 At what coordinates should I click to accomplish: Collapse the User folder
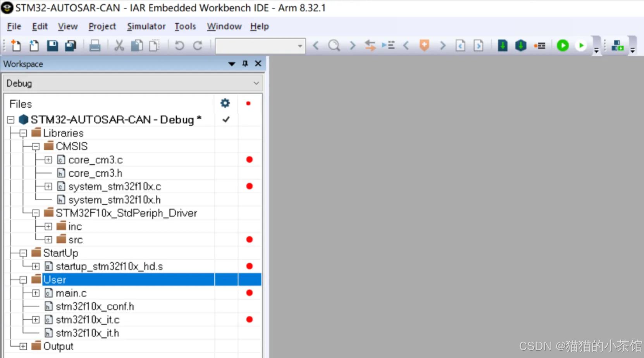pos(23,280)
